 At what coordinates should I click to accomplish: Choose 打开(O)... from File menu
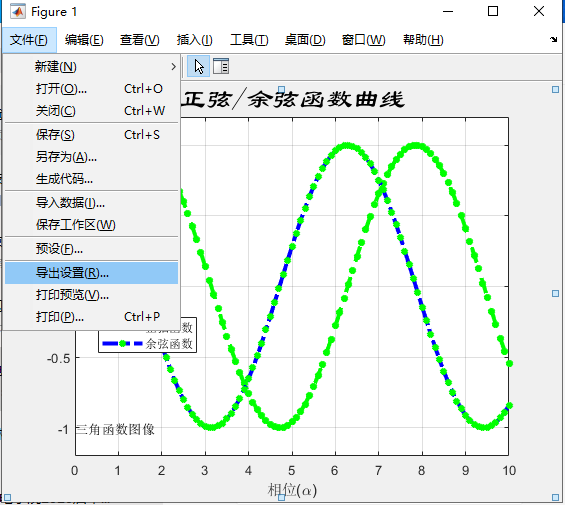pyautogui.click(x=92, y=89)
